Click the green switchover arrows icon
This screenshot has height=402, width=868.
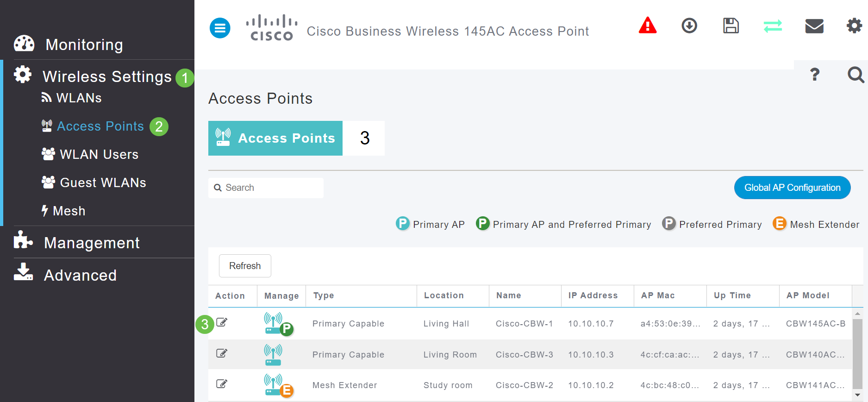(772, 25)
